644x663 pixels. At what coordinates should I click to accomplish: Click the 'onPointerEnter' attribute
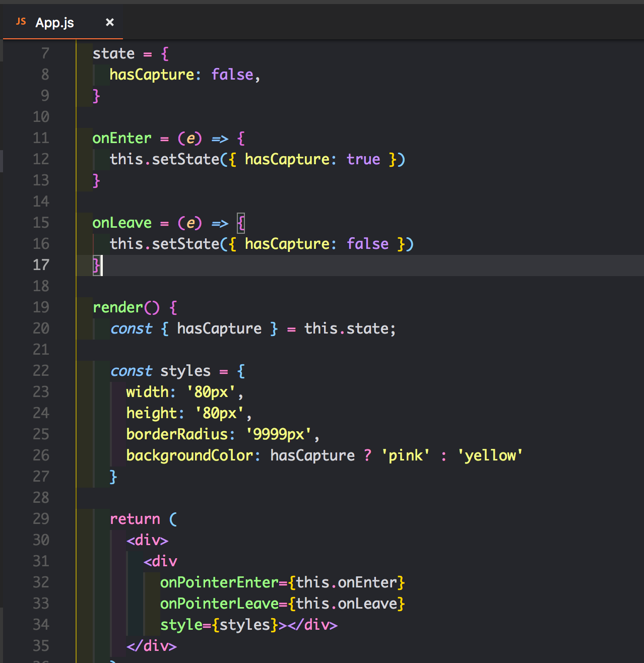(219, 582)
